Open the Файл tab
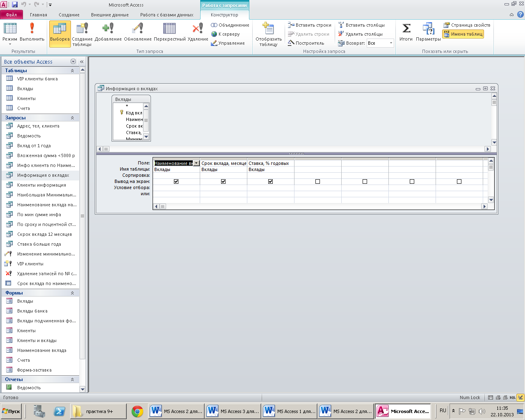This screenshot has width=525, height=420. click(x=11, y=14)
